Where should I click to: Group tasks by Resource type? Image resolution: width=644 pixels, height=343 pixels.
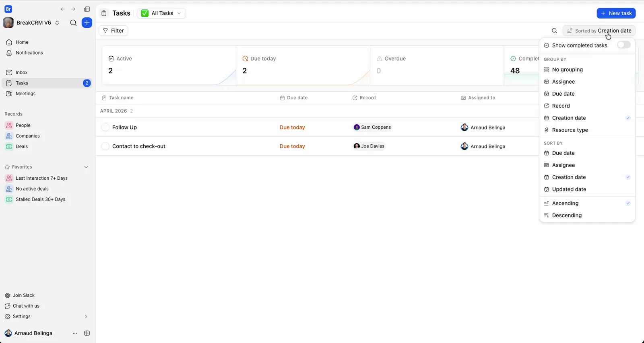[x=587, y=130]
